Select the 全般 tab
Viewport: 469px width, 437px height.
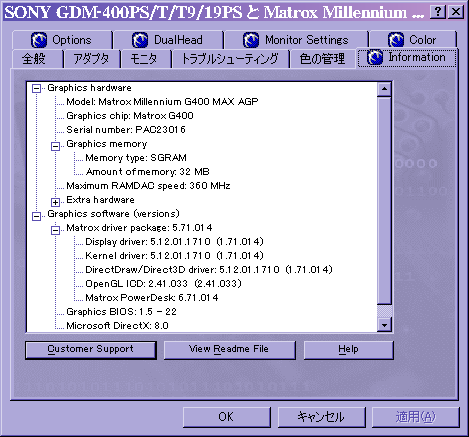(x=37, y=59)
